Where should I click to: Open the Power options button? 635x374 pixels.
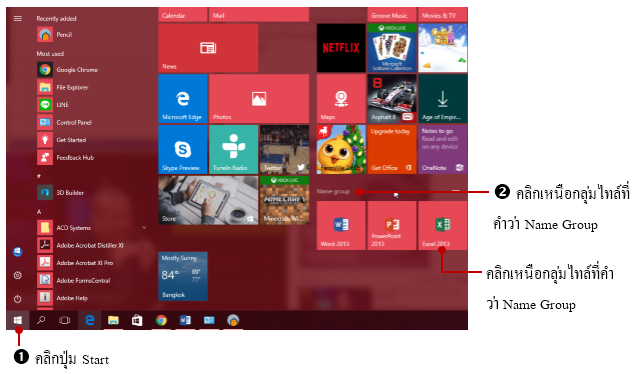point(17,299)
